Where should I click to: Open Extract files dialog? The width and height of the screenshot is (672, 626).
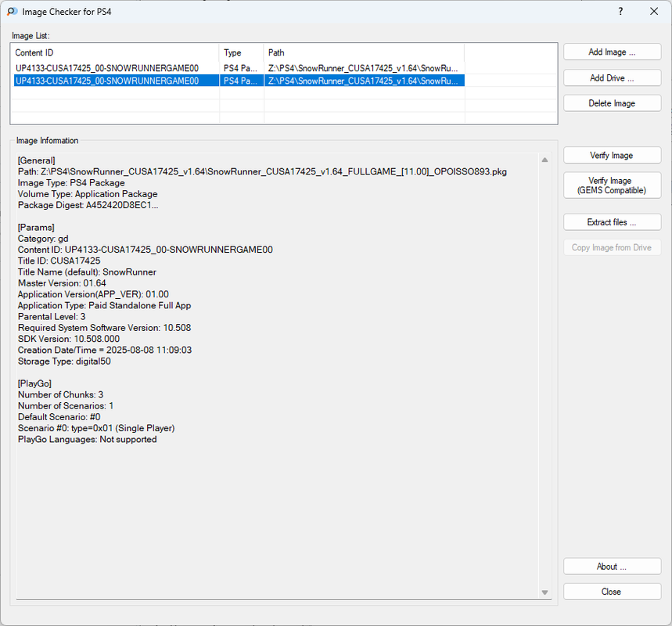[612, 222]
